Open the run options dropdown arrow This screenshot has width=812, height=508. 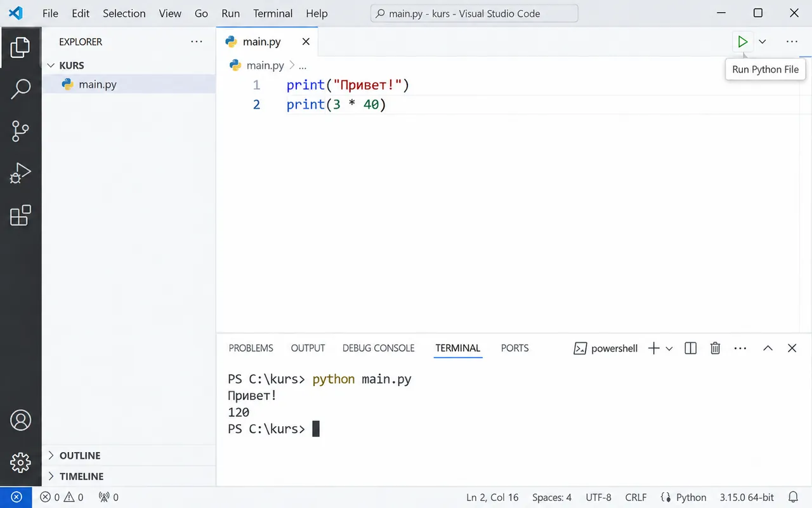763,42
